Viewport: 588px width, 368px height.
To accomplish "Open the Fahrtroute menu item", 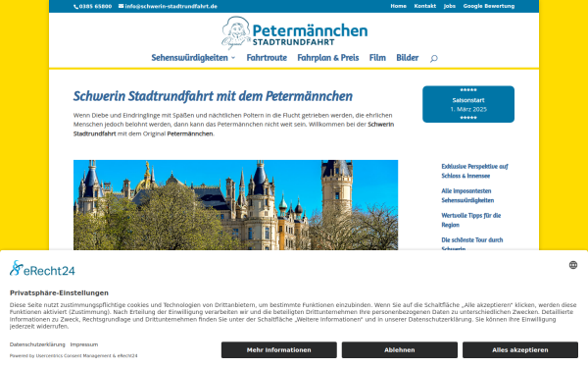I will (267, 58).
